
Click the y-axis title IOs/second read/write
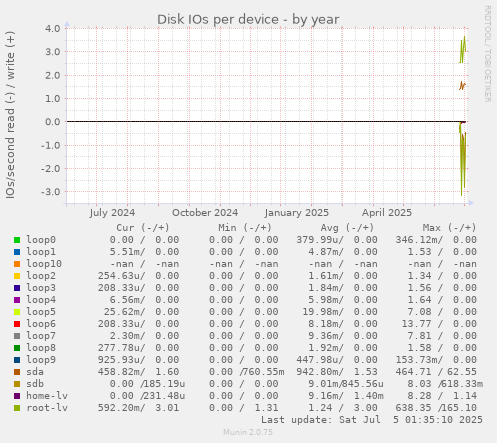tap(10, 115)
